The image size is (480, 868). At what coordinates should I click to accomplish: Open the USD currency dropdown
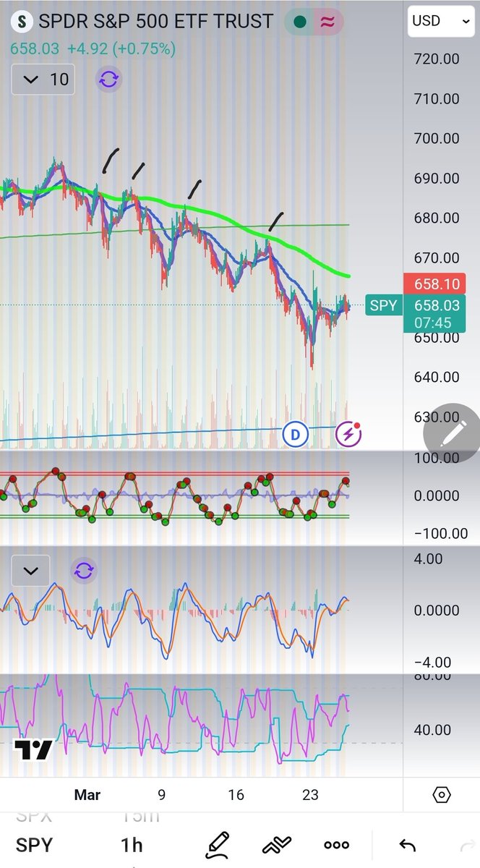[x=440, y=21]
